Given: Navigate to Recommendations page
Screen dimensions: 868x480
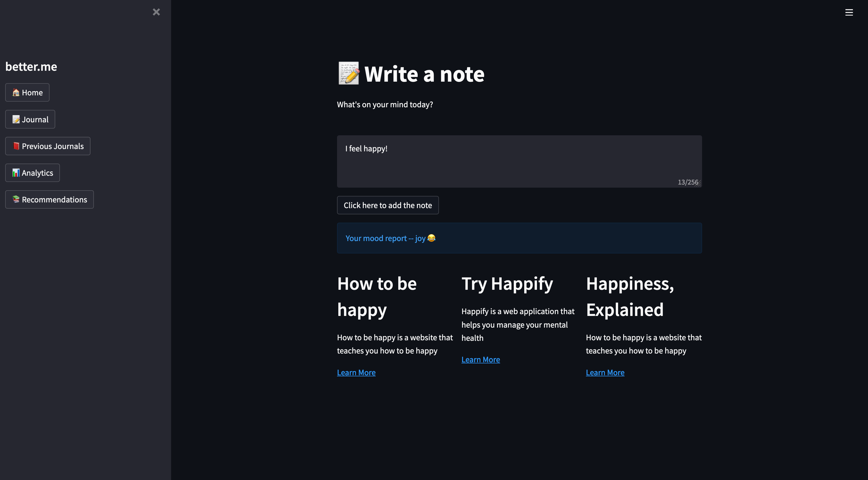Looking at the screenshot, I should click(x=54, y=200).
